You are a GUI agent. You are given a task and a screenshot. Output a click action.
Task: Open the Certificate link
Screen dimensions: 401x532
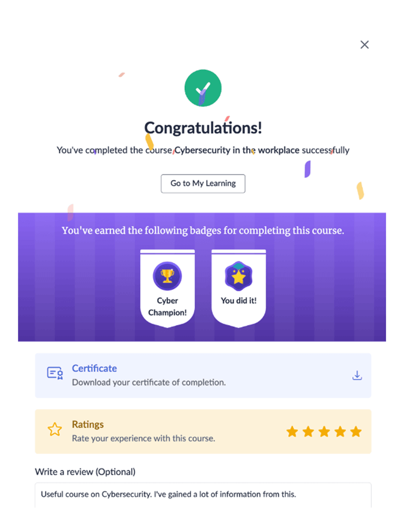coord(94,368)
